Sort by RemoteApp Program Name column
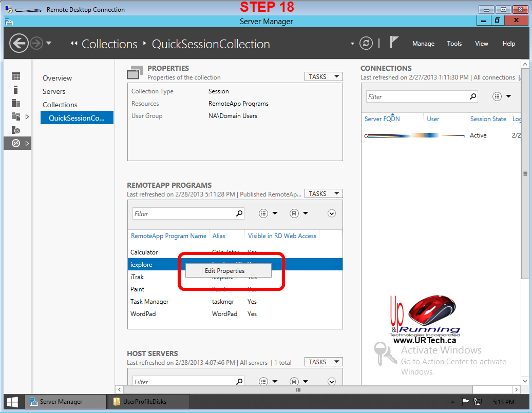Screen dimensions: 532x413 click(x=168, y=236)
